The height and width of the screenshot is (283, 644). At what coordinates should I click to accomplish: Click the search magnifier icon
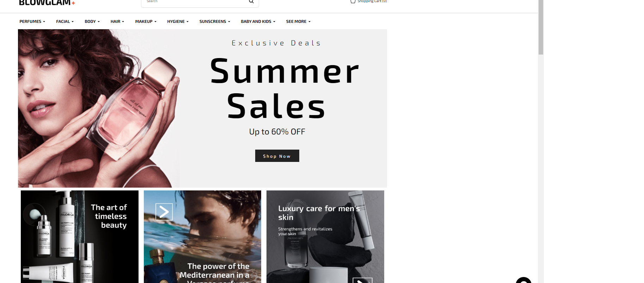coord(251,1)
